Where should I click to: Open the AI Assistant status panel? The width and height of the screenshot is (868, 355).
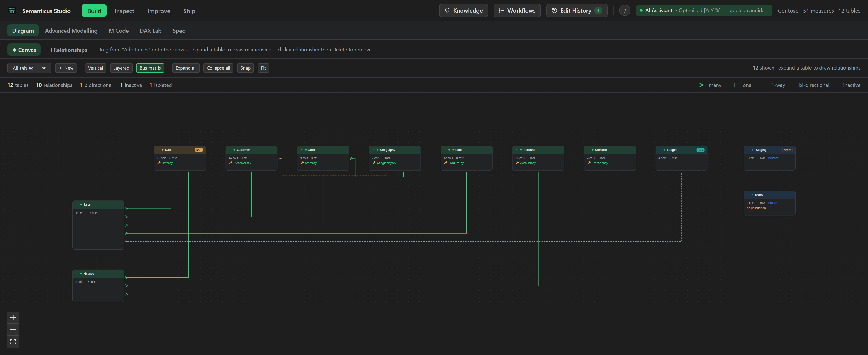tap(704, 11)
